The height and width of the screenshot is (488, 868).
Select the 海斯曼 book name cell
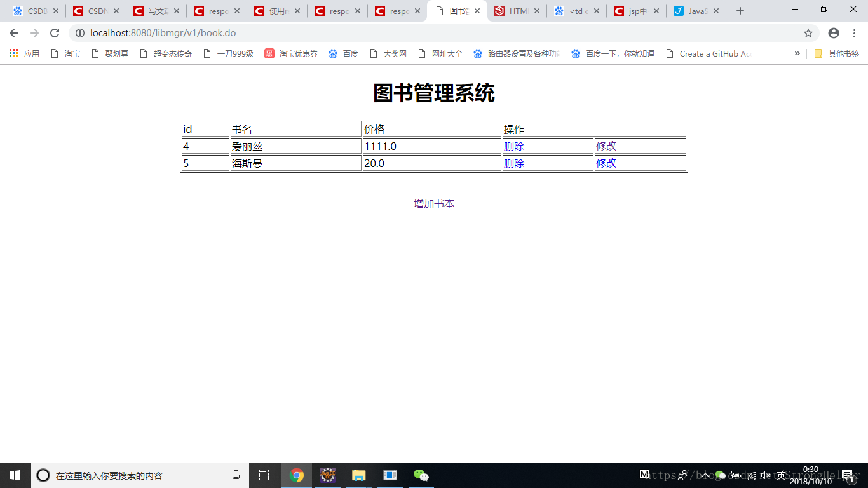point(296,163)
